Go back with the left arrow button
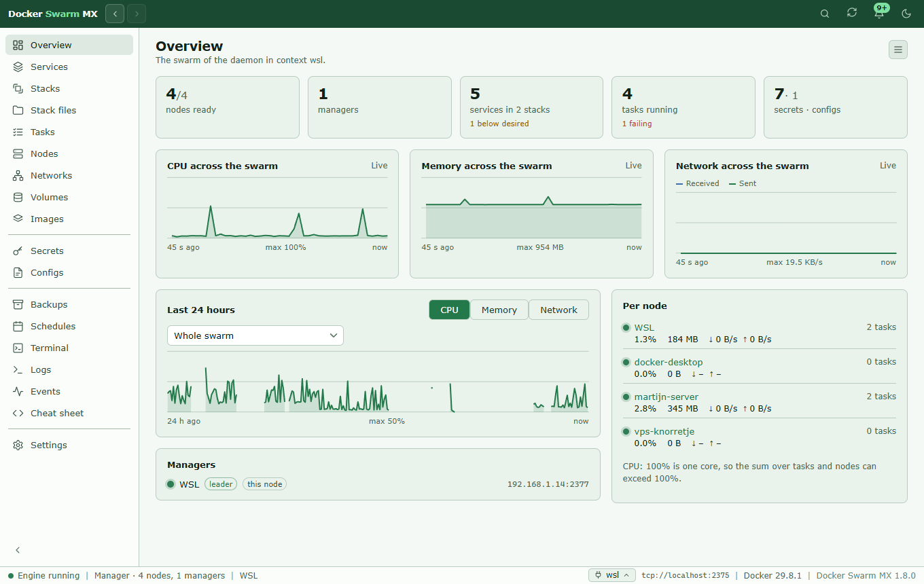The image size is (924, 584). point(115,14)
